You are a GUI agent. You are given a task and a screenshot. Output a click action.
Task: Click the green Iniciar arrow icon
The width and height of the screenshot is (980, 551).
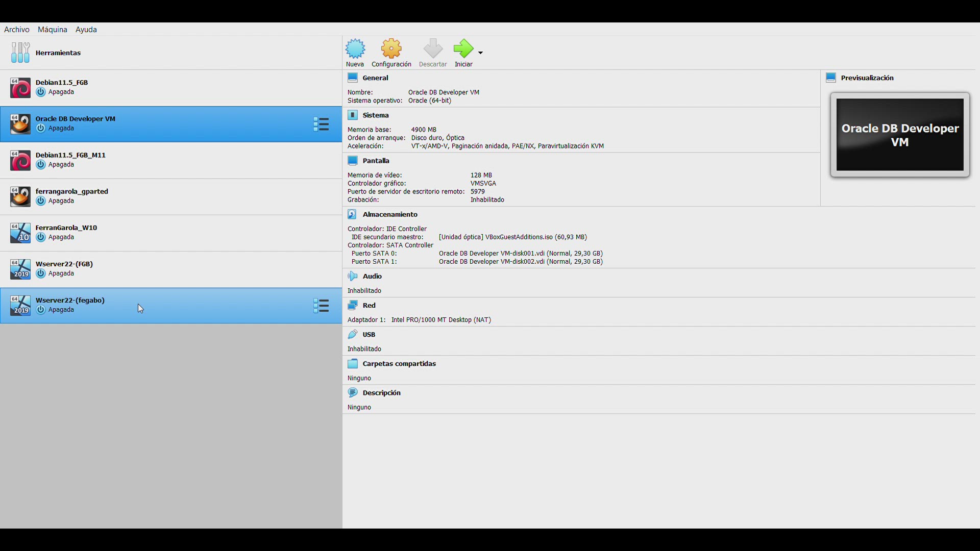click(x=463, y=49)
